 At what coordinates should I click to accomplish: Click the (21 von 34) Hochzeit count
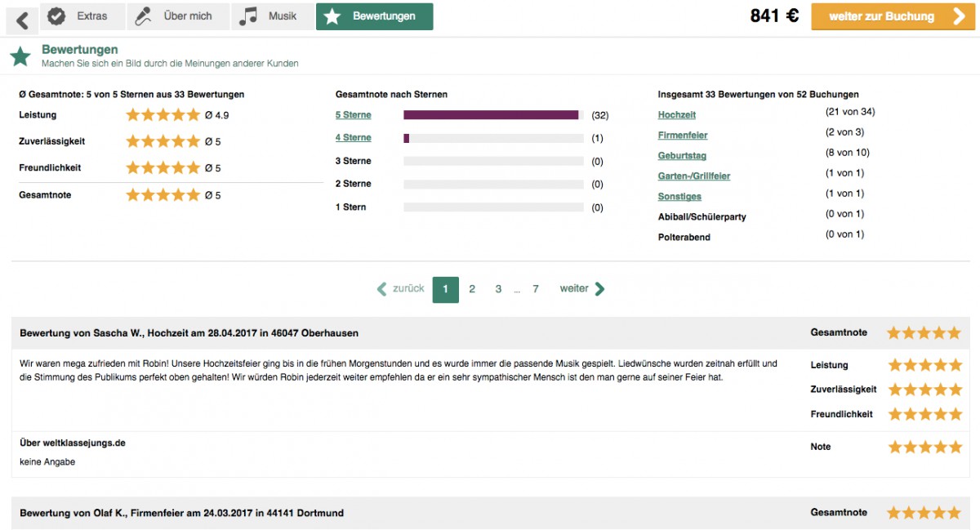pyautogui.click(x=850, y=112)
